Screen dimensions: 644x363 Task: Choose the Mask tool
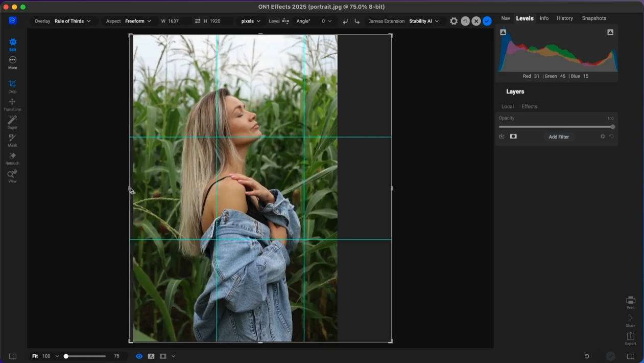[x=12, y=140]
